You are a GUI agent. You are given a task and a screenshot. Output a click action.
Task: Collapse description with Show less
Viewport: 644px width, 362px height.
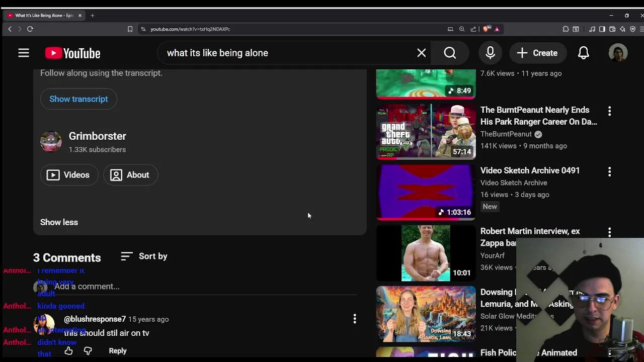click(59, 222)
